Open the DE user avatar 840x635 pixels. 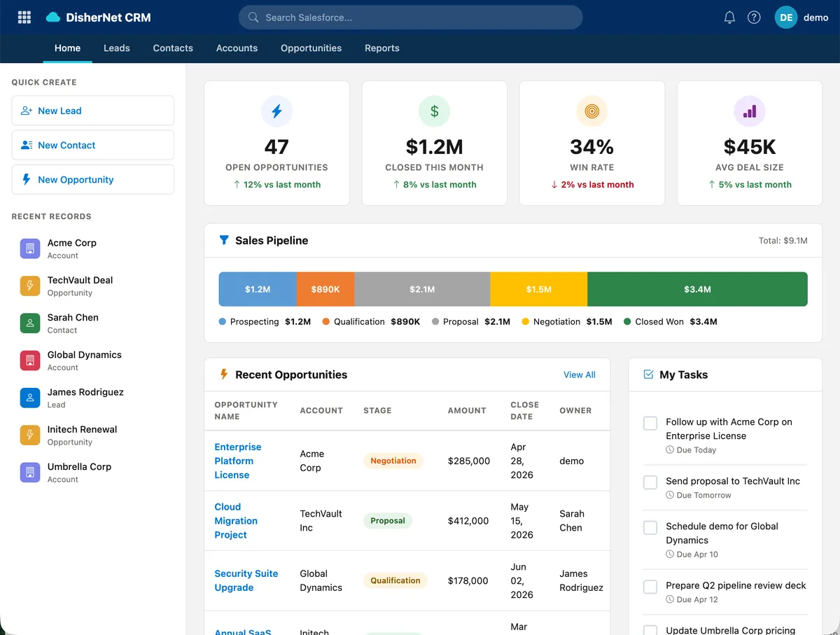tap(786, 18)
